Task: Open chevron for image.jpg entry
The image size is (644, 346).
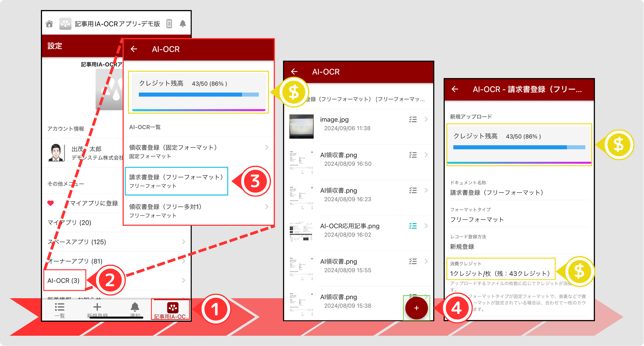Action: tap(426, 119)
